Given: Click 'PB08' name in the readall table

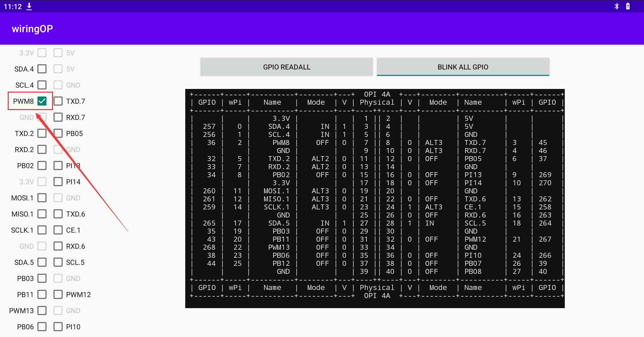Looking at the screenshot, I should coord(473,272).
